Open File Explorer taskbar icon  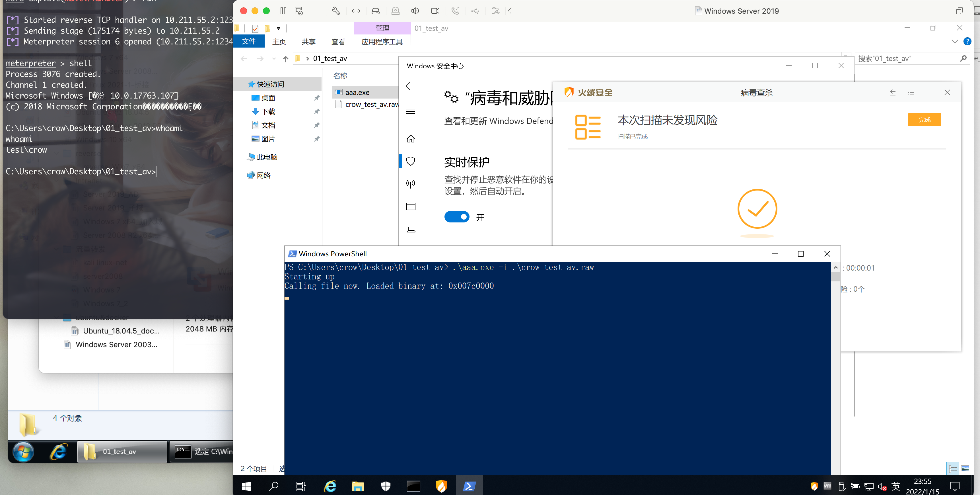[358, 486]
